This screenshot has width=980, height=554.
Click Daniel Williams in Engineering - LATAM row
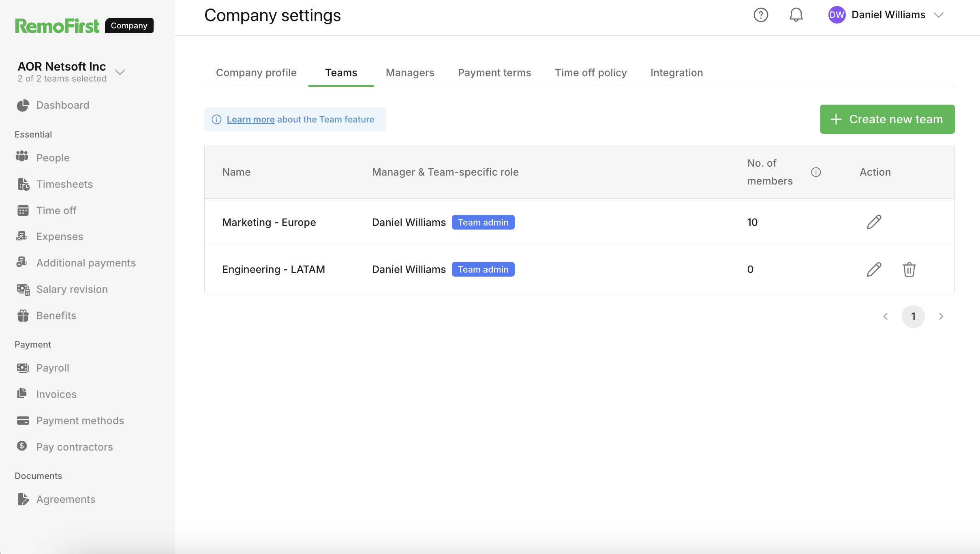[409, 269]
